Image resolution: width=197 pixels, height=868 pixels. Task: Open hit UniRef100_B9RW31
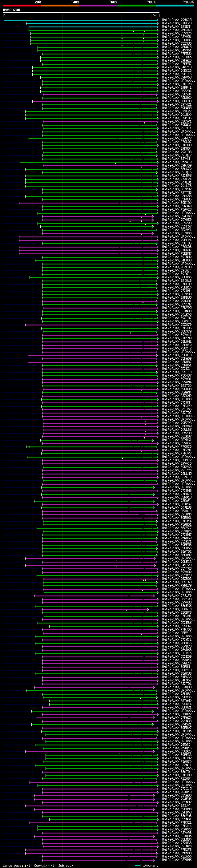coord(177,125)
